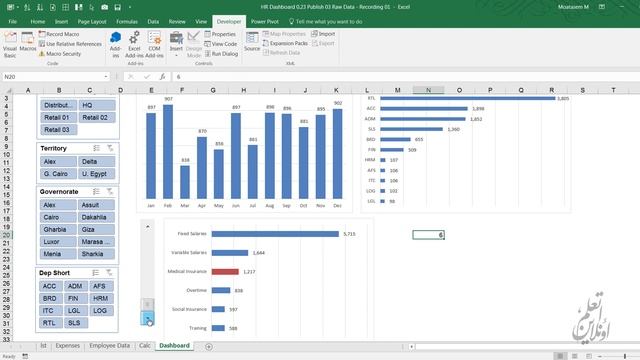Screen dimensions: 640x360
Task: Select Retail 02 in slicer
Action: coord(97,118)
